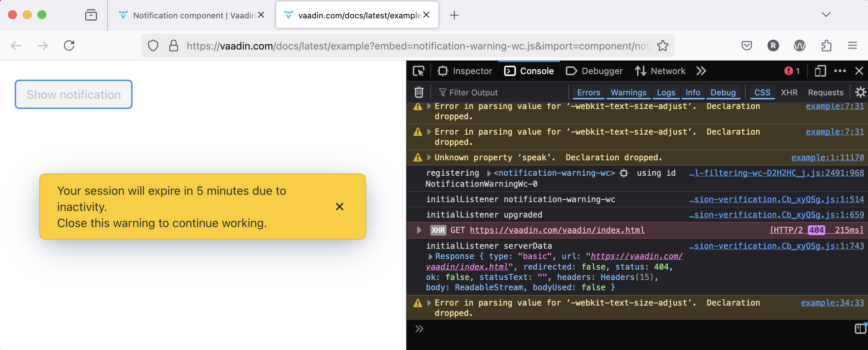The width and height of the screenshot is (868, 350).
Task: Reload the current page
Action: click(69, 46)
